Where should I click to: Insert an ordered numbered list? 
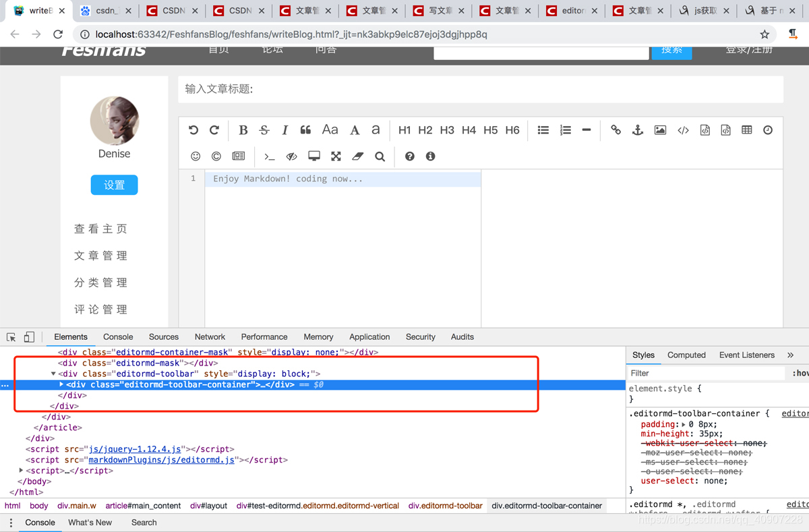[566, 130]
